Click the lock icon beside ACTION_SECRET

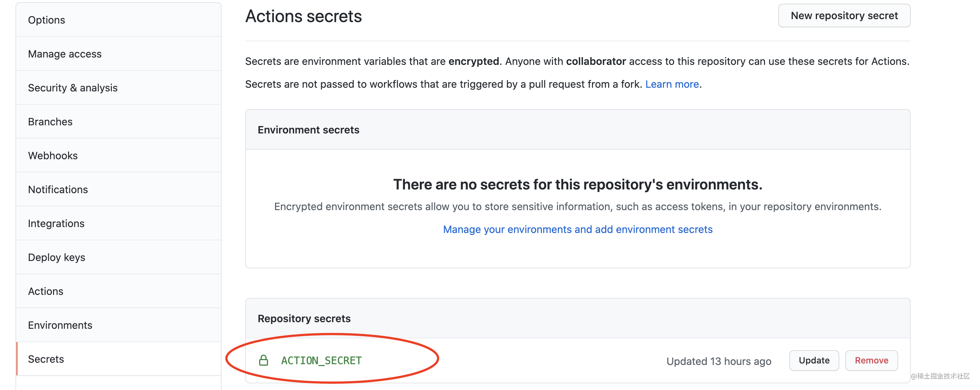click(x=263, y=360)
